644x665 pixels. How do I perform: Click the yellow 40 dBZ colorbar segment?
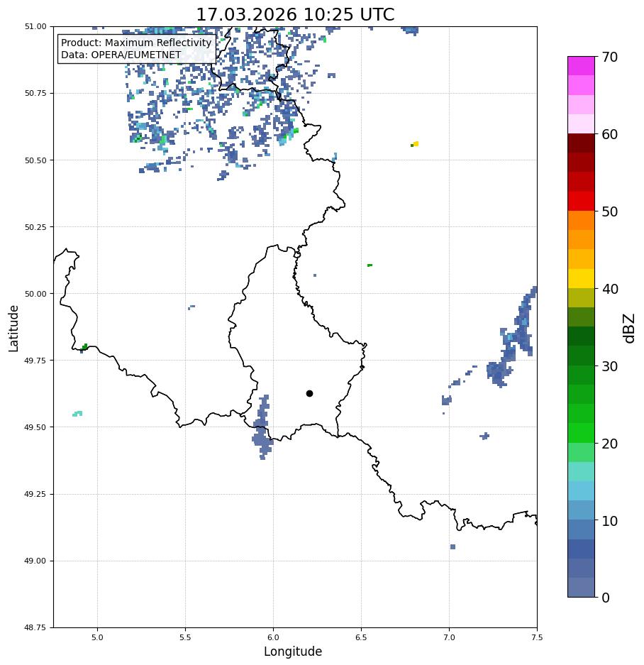pos(582,279)
